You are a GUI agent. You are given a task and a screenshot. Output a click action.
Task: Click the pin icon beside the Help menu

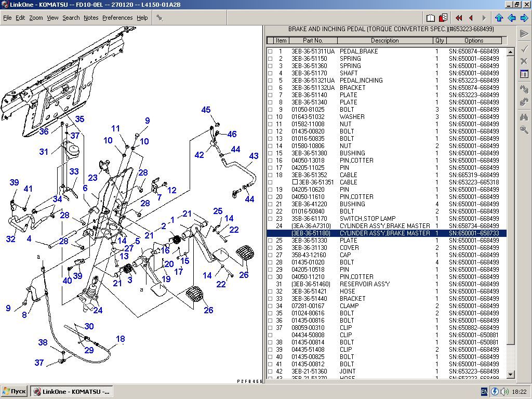click(159, 18)
